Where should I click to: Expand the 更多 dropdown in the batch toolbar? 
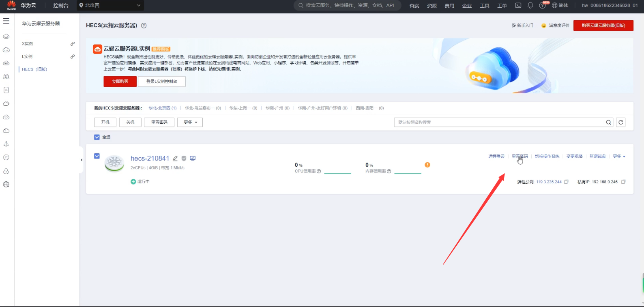[190, 122]
